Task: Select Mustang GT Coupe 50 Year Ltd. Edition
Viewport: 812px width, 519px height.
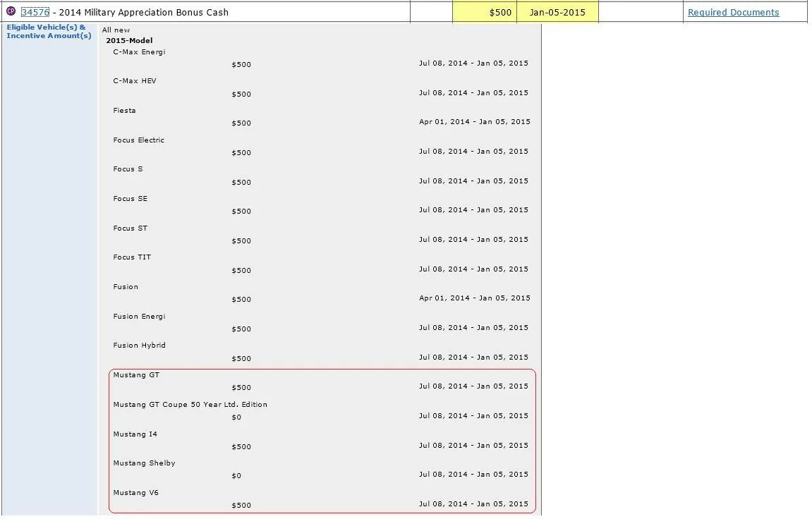Action: [190, 405]
